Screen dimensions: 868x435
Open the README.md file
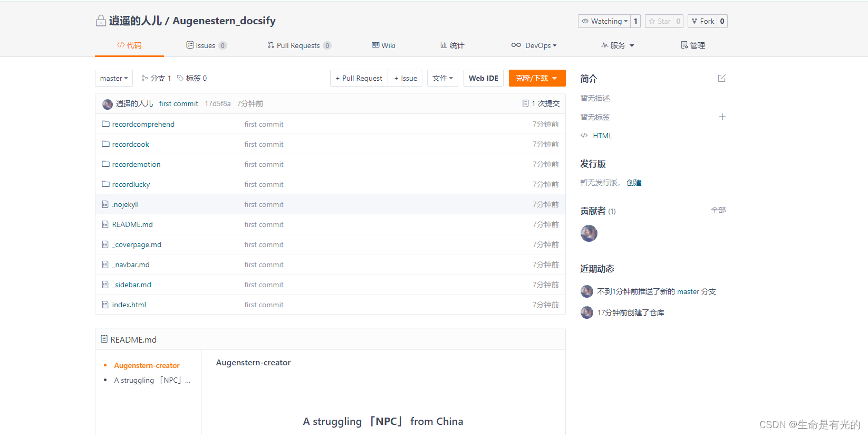pos(132,224)
